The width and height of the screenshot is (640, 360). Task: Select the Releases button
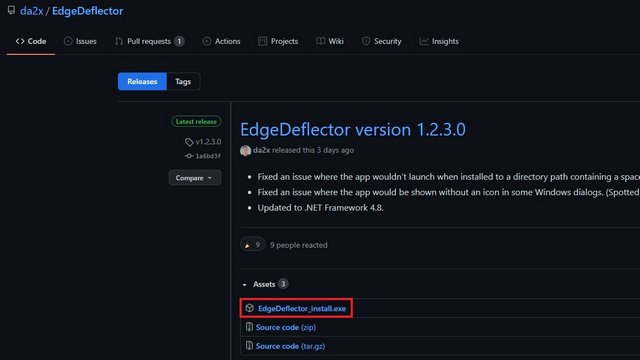[142, 82]
